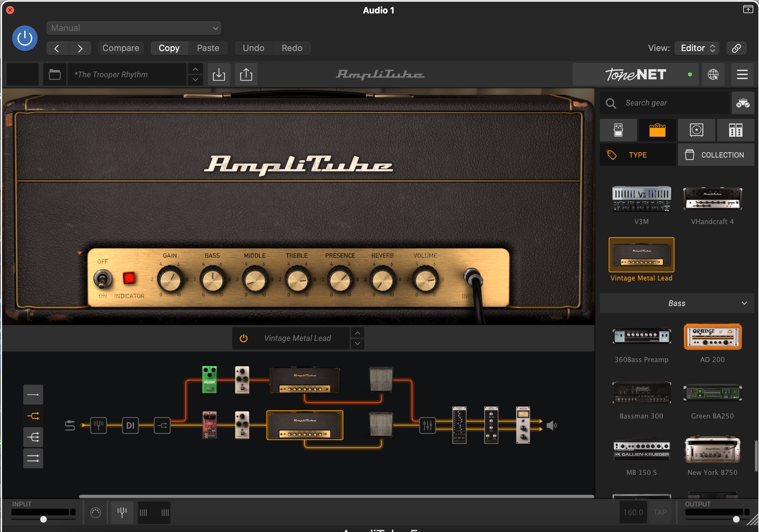
Task: Switch to previous amp model with up chevron
Action: 358,333
